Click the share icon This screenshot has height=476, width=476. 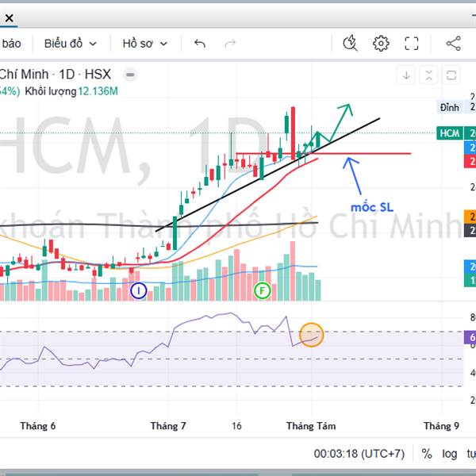point(454,43)
